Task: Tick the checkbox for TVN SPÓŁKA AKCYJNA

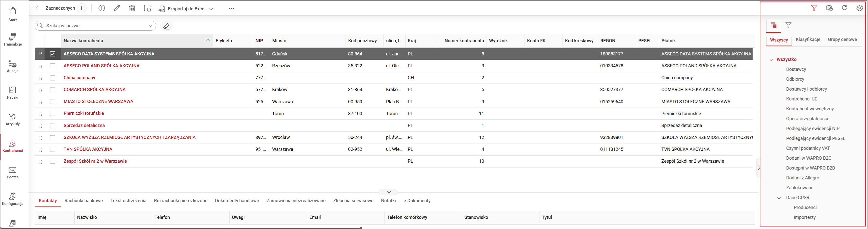Action: click(53, 149)
